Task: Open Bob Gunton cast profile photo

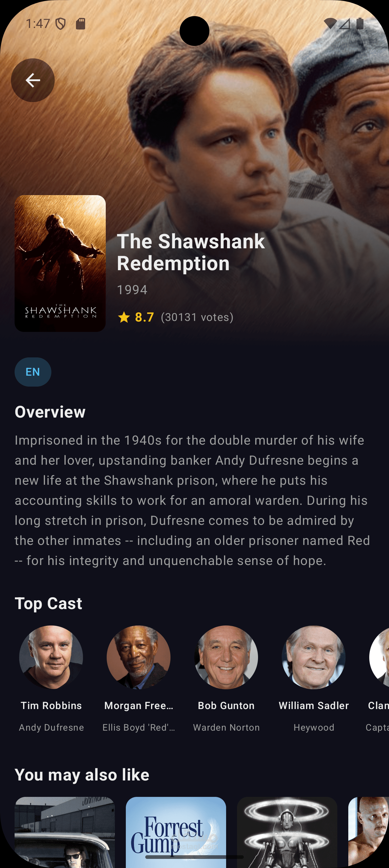Action: tap(226, 657)
